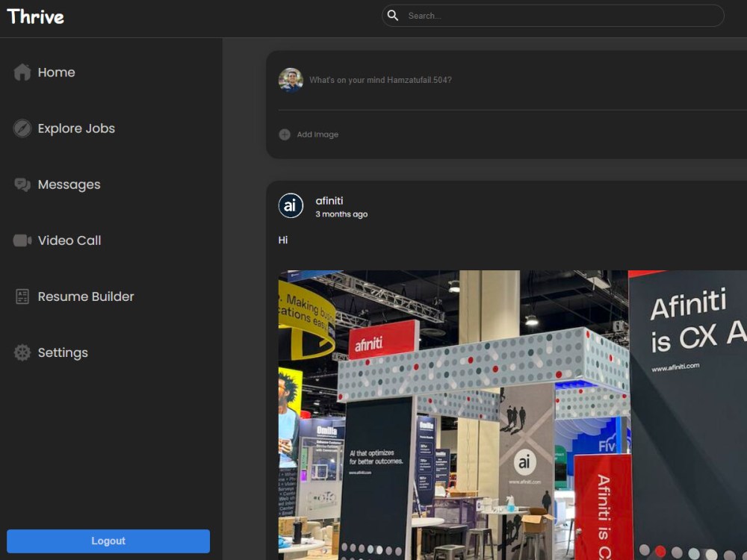Click the blue Logout button
The width and height of the screenshot is (747, 560).
point(108,541)
